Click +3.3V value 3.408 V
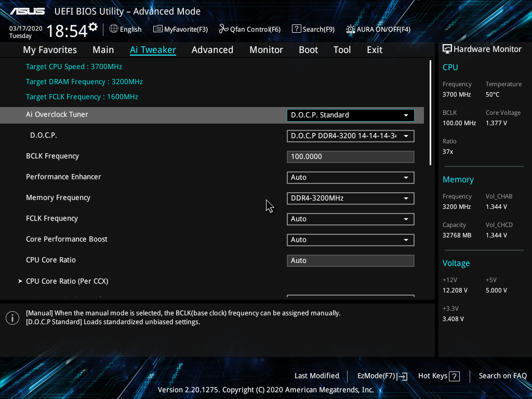Image resolution: width=532 pixels, height=399 pixels. tap(453, 319)
